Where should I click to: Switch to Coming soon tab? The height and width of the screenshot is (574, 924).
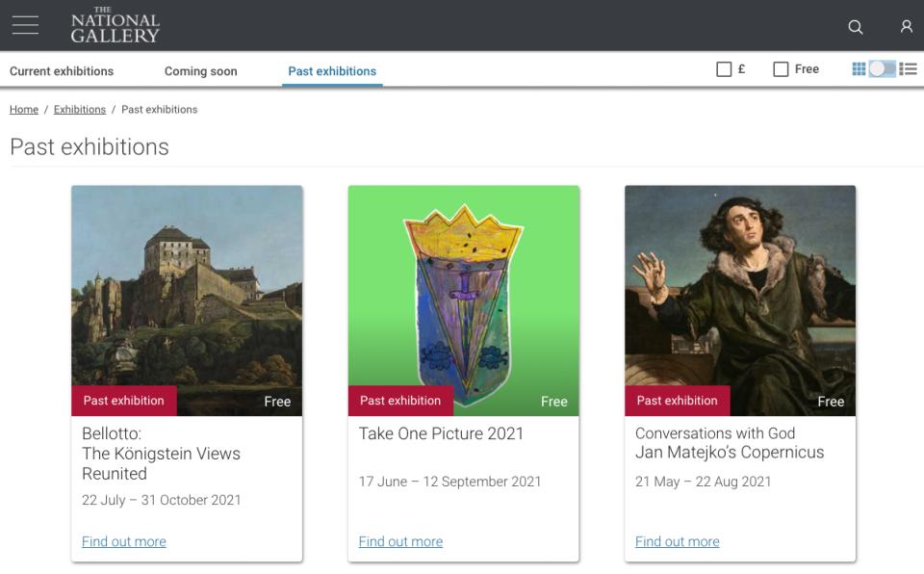(200, 71)
